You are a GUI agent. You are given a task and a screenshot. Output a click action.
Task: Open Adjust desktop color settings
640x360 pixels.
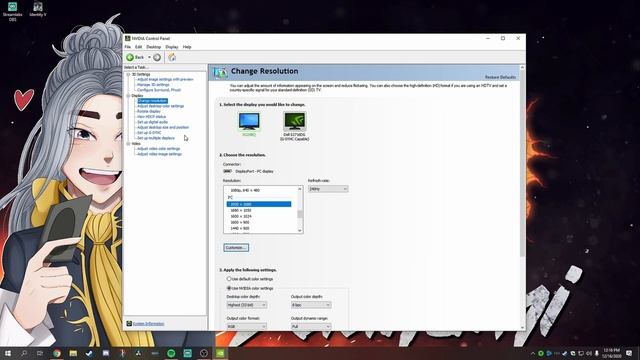(160, 106)
